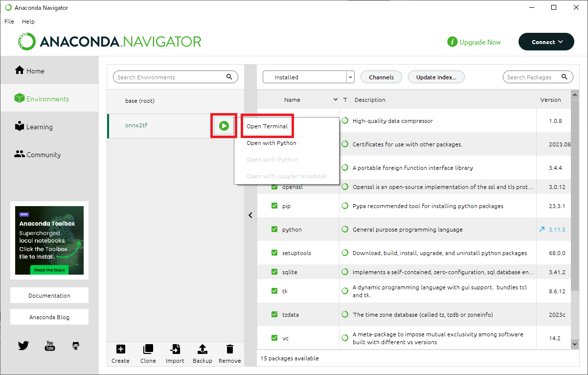Uncheck the setuptools package checkbox
Screen dimensions: 588x375
[x=274, y=253]
